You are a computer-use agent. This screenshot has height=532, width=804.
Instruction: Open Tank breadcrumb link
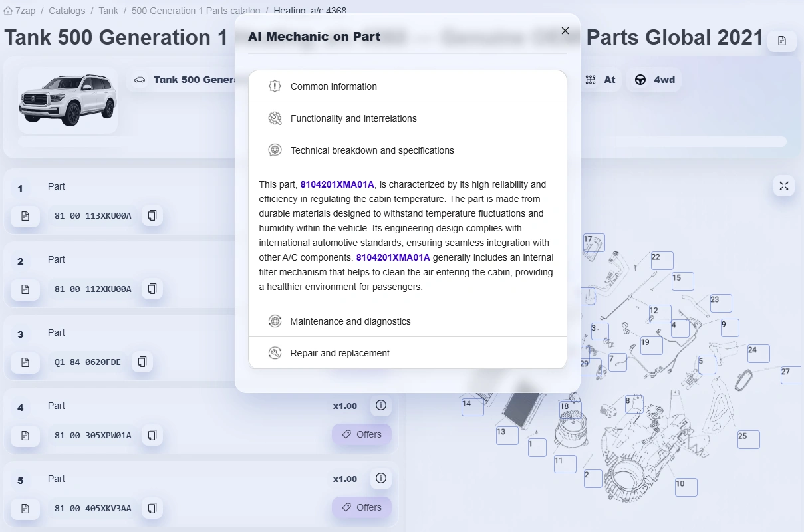coord(108,11)
